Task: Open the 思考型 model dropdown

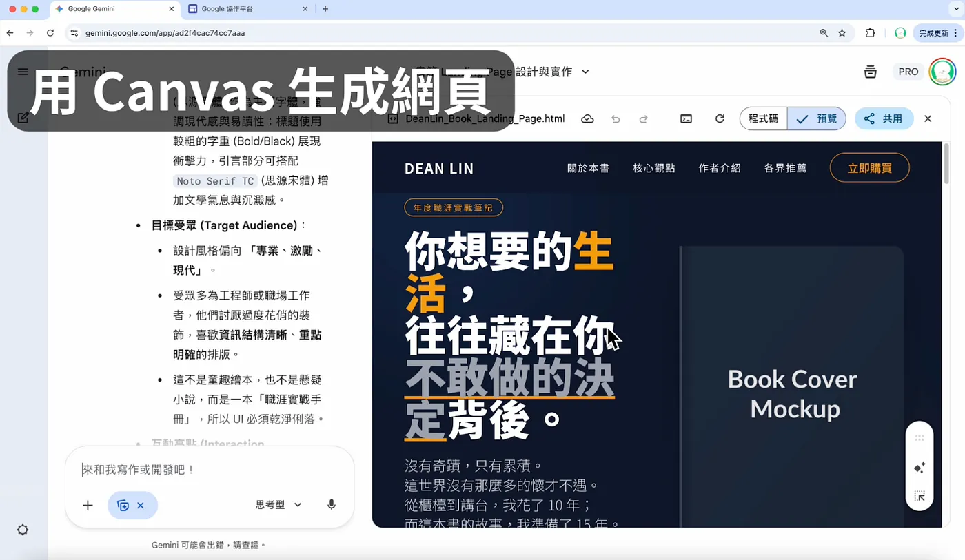Action: pyautogui.click(x=278, y=505)
